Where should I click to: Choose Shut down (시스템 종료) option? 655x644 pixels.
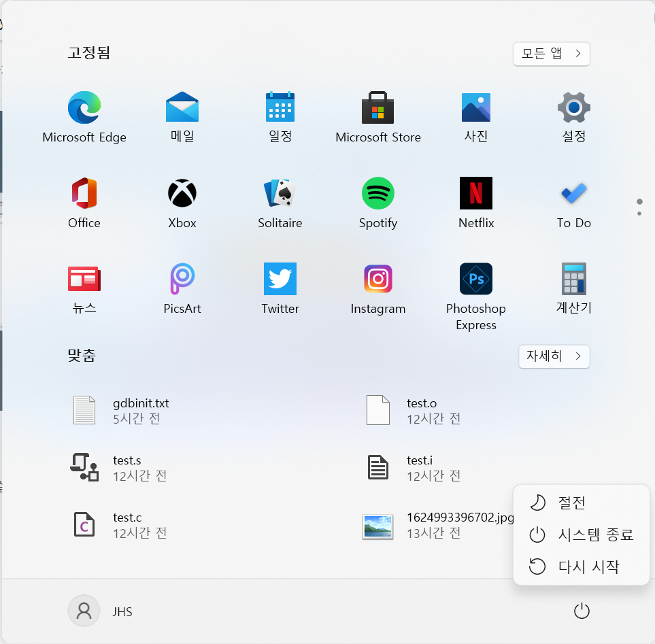click(x=581, y=535)
